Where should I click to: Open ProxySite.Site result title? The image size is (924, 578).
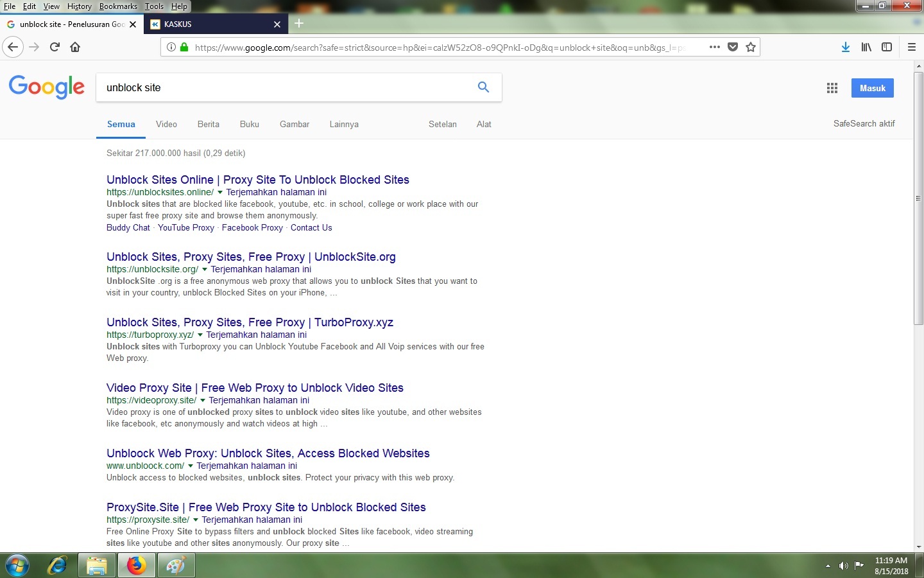[x=266, y=507]
